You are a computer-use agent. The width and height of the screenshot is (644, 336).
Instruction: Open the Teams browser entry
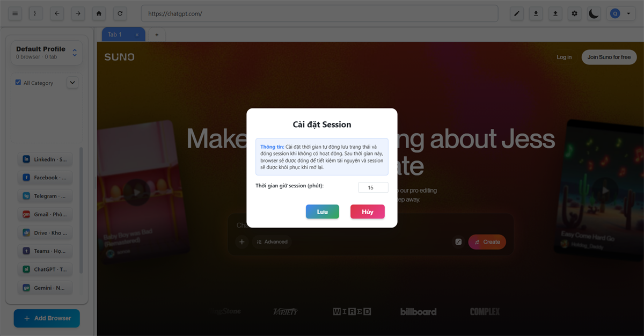pos(45,251)
